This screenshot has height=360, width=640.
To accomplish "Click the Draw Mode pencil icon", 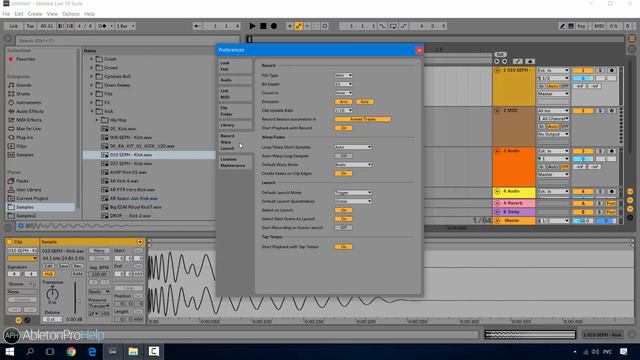I will (x=562, y=26).
